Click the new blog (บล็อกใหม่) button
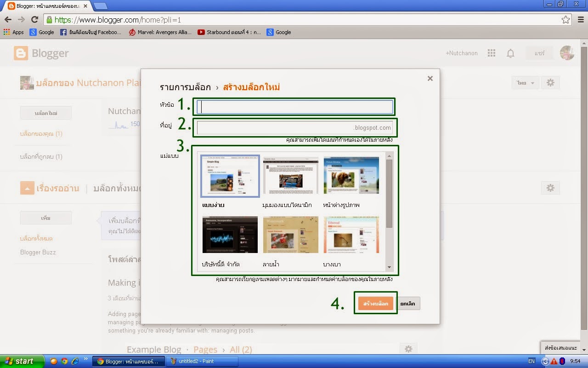 46,113
